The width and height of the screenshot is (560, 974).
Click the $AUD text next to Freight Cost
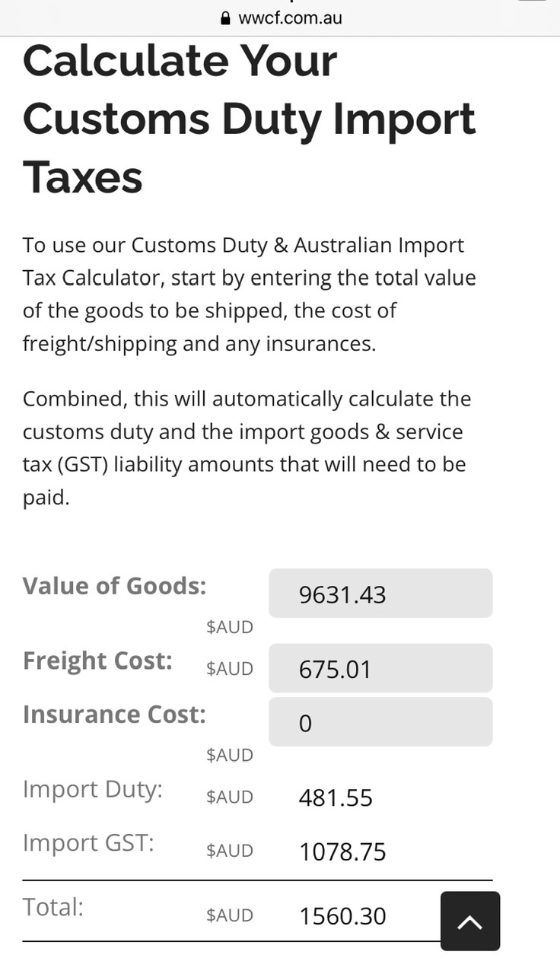click(x=229, y=669)
